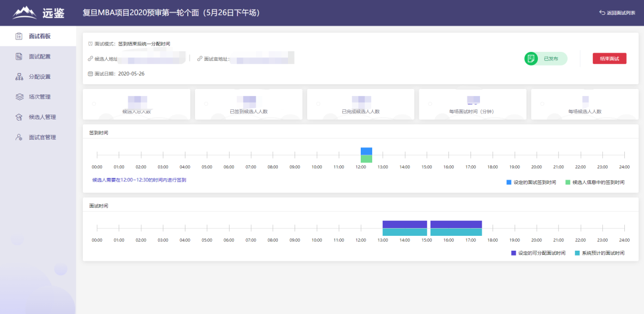Click the 候选人需要在12:00~12:30 check-in note
Image resolution: width=644 pixels, height=314 pixels.
point(139,180)
